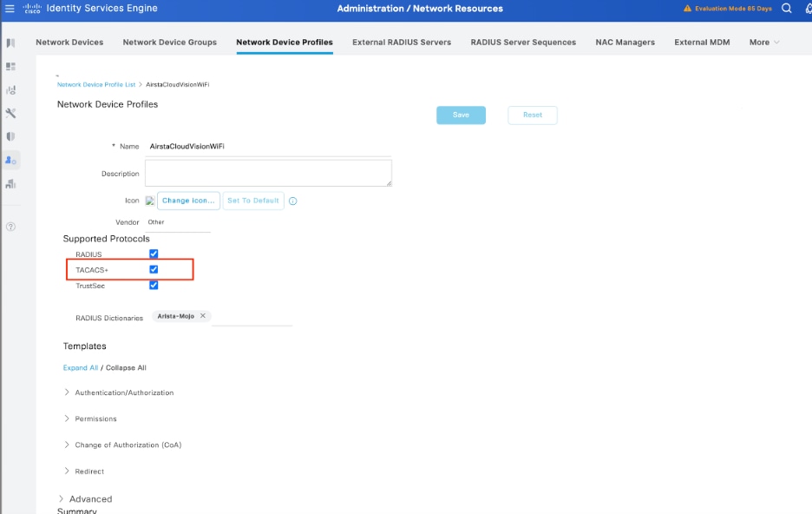Remove the Arista-Mojo dictionary tag

click(x=203, y=315)
